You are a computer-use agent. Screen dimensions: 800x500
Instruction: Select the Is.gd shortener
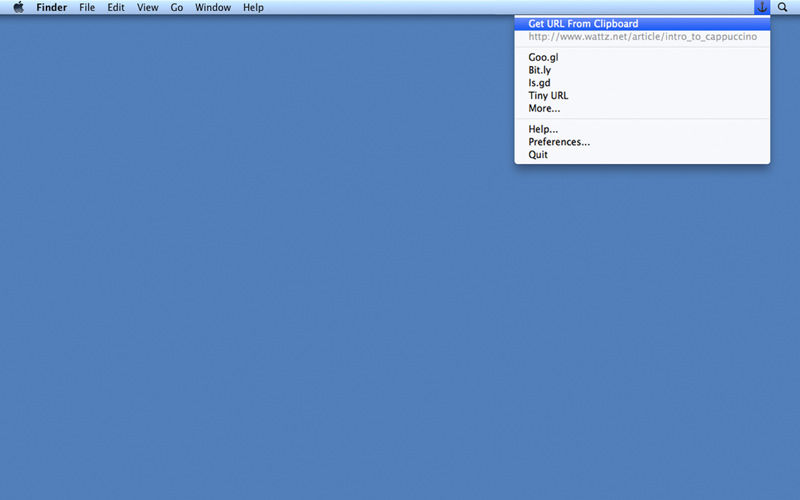pos(642,83)
